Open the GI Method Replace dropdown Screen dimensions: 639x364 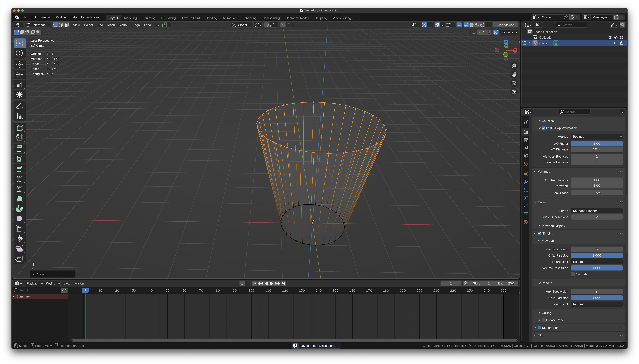[597, 137]
